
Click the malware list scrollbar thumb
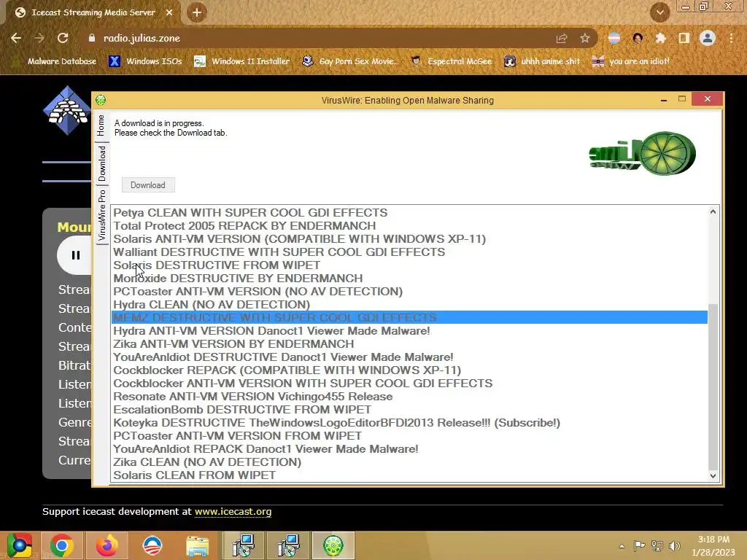coord(713,386)
